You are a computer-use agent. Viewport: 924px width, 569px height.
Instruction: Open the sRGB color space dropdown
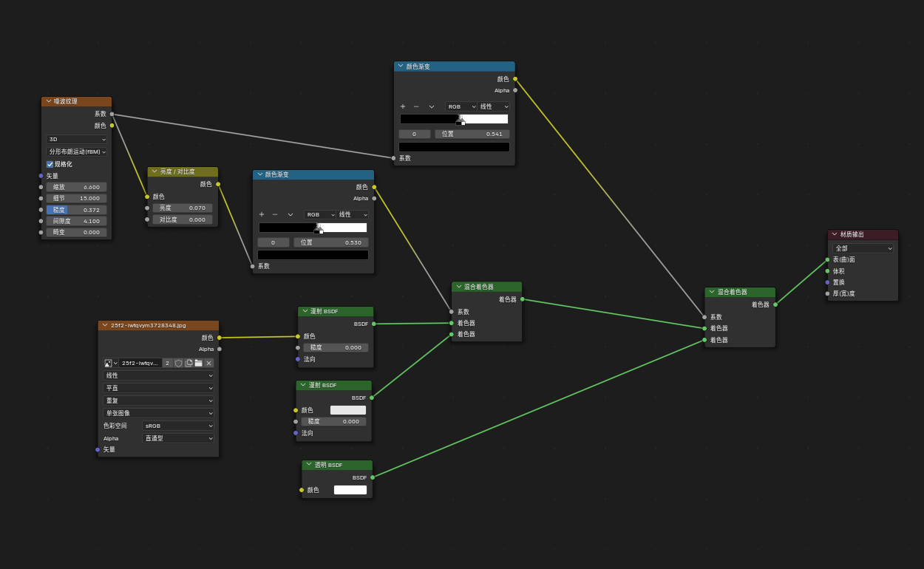pos(177,426)
